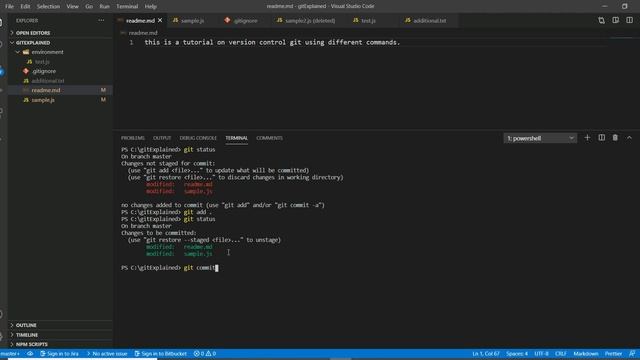
Task: Click the eye watch status icon
Action: point(30,354)
